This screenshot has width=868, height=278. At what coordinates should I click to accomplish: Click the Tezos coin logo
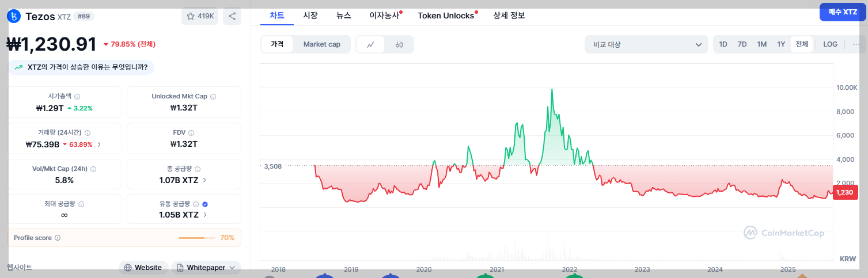coord(14,16)
